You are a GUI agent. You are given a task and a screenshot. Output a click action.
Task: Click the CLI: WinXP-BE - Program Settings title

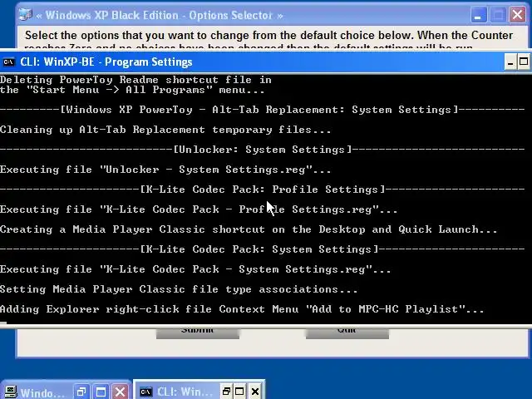point(106,62)
